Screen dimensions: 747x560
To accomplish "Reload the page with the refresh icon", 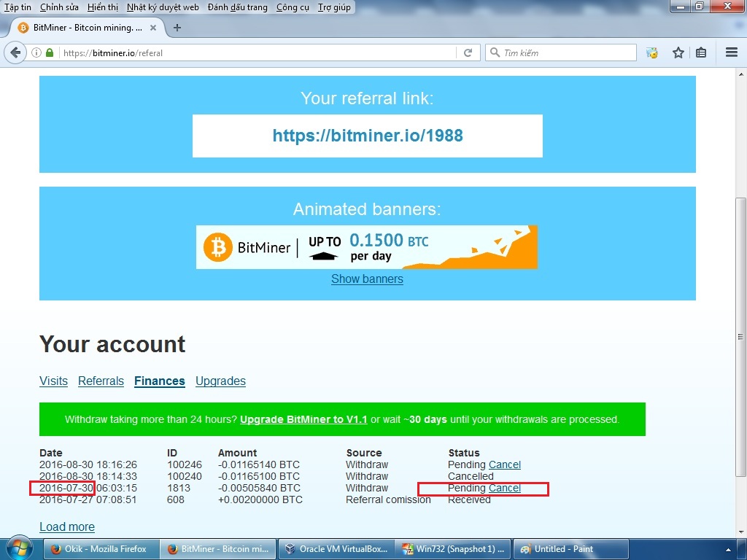I will tap(468, 52).
